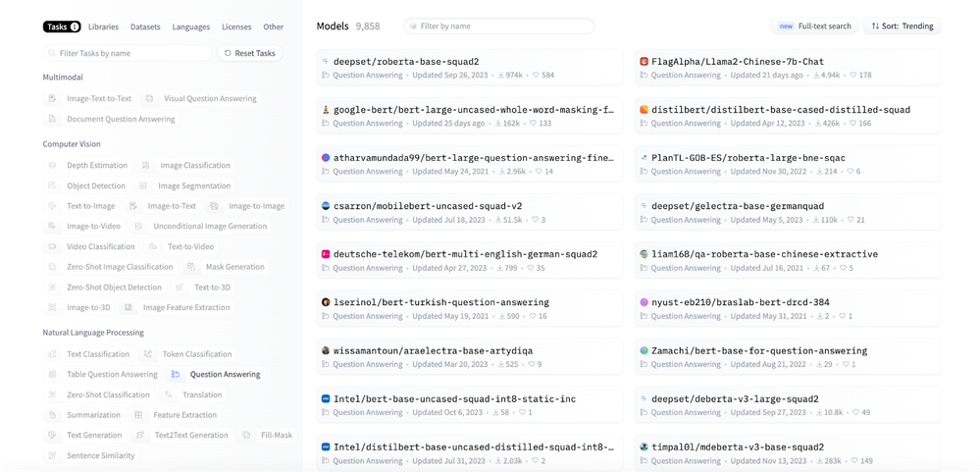Click the deepset/roberta-base-squad2 model avatar icon

coord(326,61)
